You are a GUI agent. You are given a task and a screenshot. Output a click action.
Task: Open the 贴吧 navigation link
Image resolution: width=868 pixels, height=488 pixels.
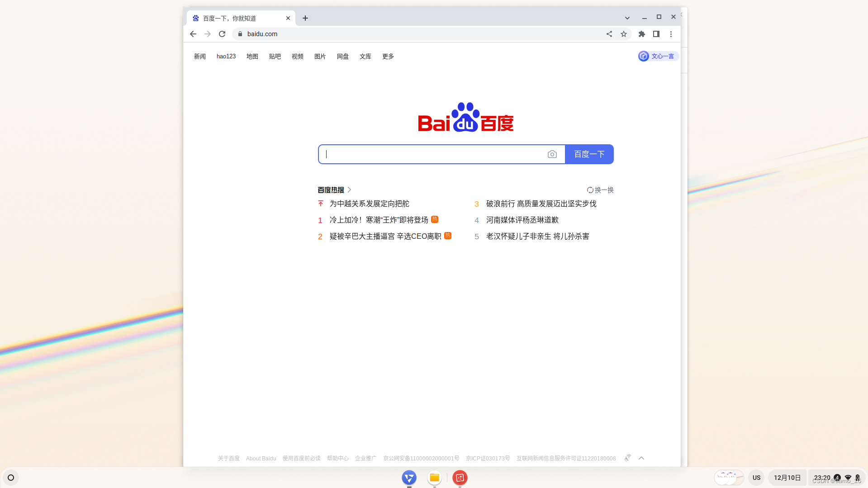[275, 57]
